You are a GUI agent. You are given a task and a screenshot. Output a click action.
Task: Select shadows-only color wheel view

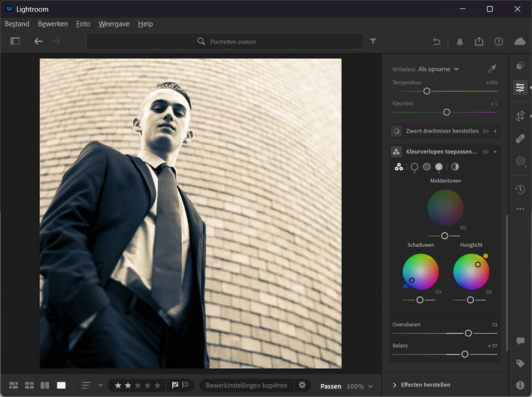pyautogui.click(x=415, y=167)
